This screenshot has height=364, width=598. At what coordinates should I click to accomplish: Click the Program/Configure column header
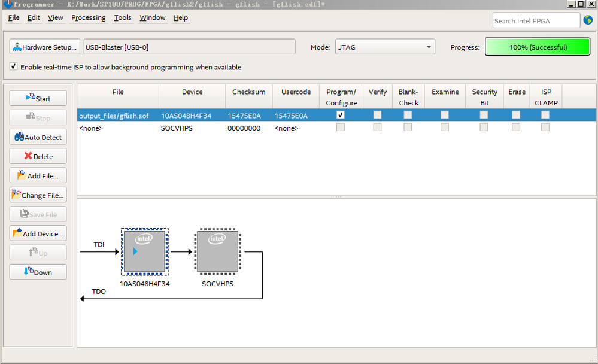[341, 97]
